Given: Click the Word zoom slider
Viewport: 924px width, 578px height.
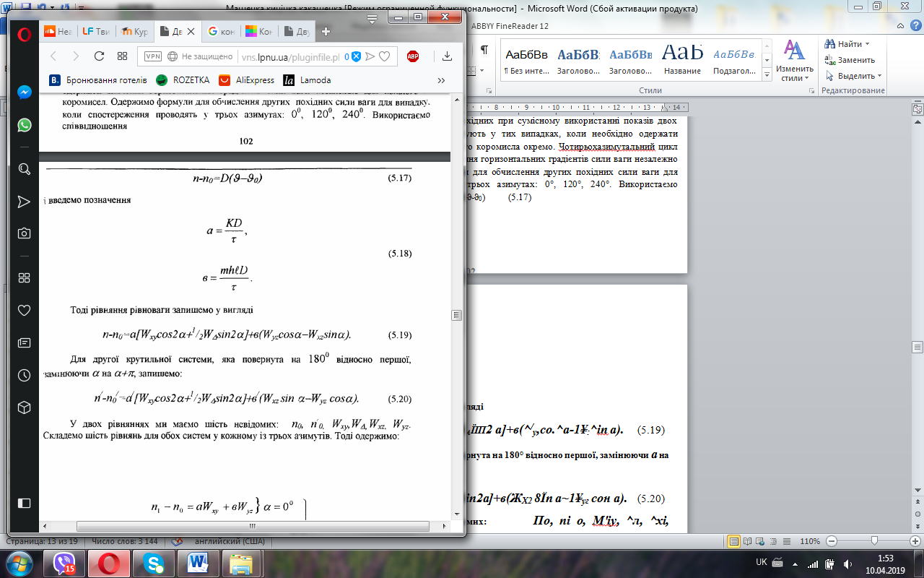Looking at the screenshot, I should [x=873, y=541].
